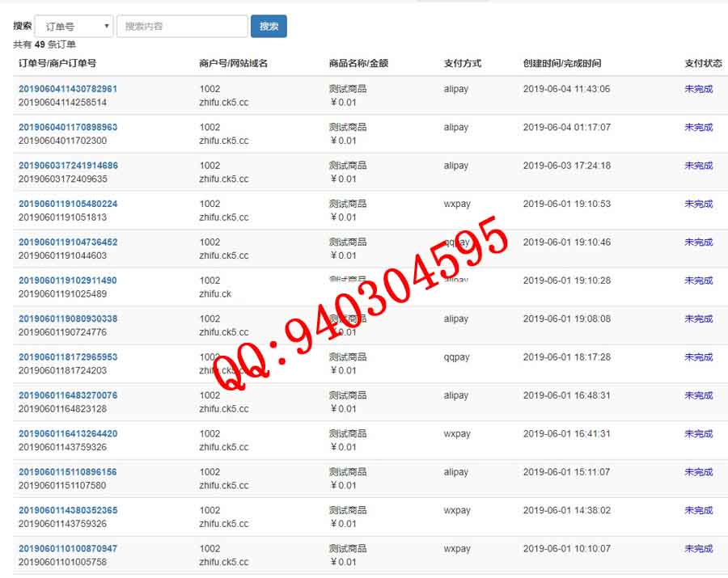The image size is (728, 578).
Task: Open order link 2019060119080930338
Action: coord(68,319)
